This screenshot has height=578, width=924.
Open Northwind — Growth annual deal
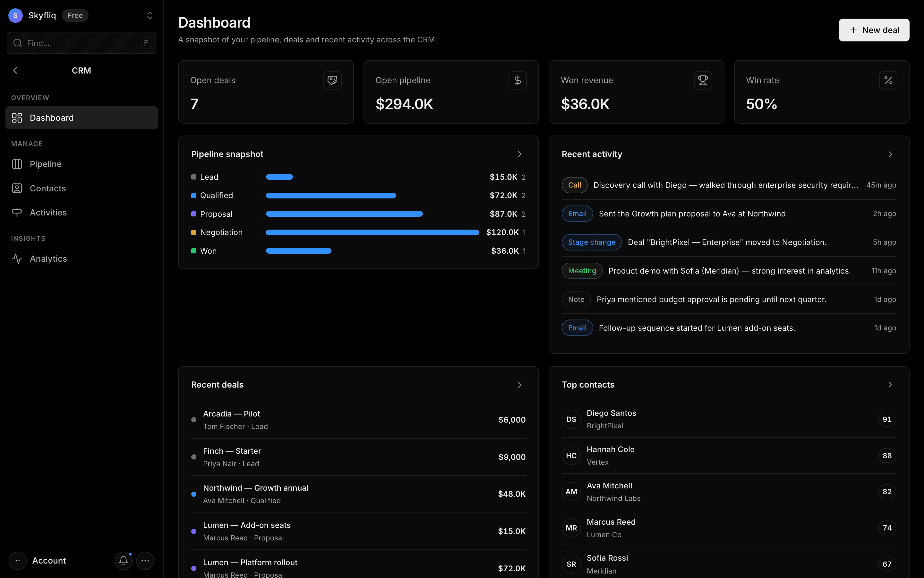pos(358,494)
